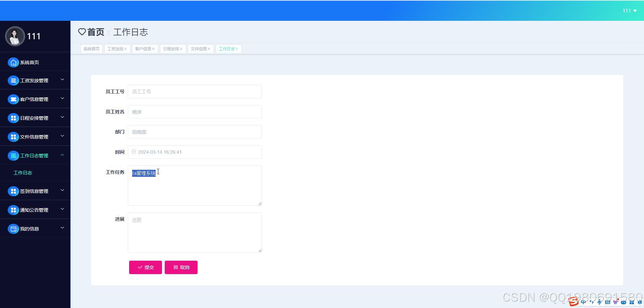Open the Sogou soft keyboard icon
The width and height of the screenshot is (644, 308).
607,302
